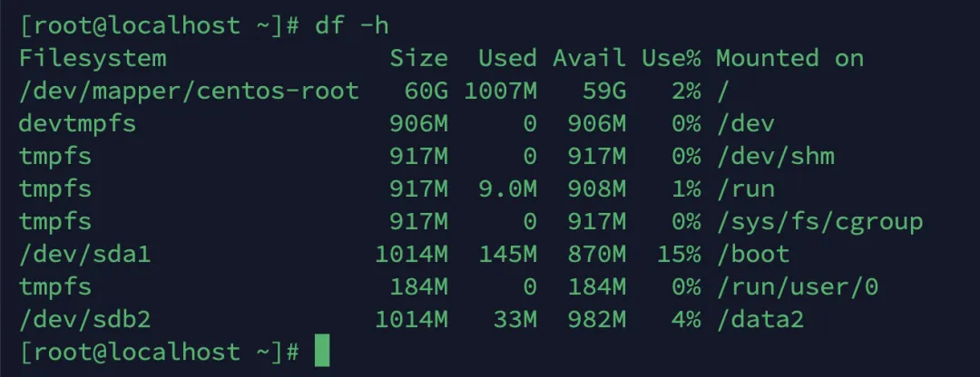The image size is (980, 377).
Task: Click the 'Mounted on' column header
Action: (790, 58)
